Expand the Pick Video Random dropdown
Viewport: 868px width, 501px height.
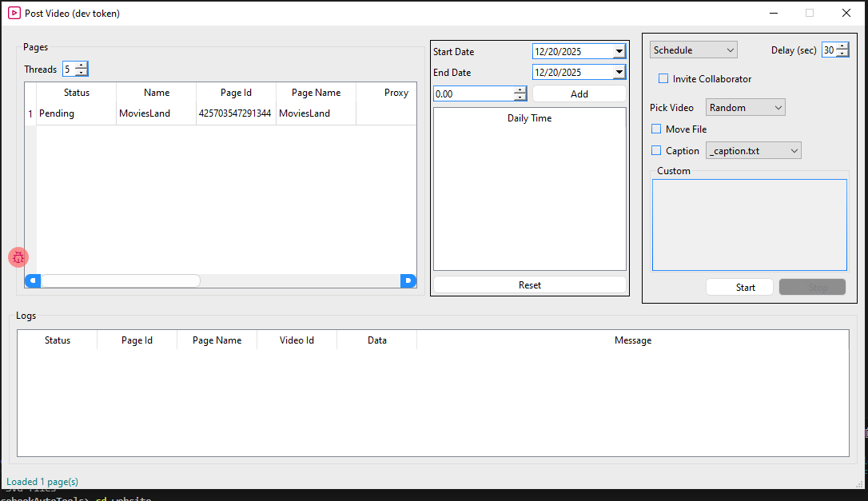pyautogui.click(x=745, y=108)
